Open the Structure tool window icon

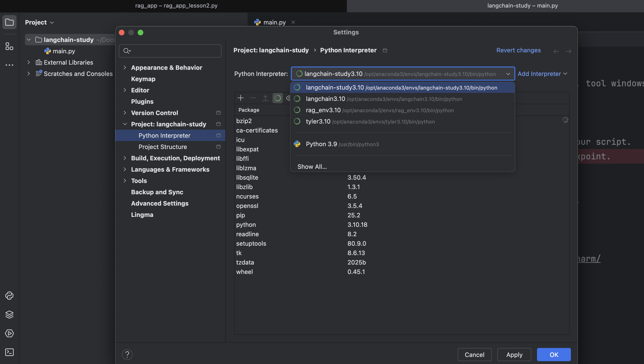9,46
